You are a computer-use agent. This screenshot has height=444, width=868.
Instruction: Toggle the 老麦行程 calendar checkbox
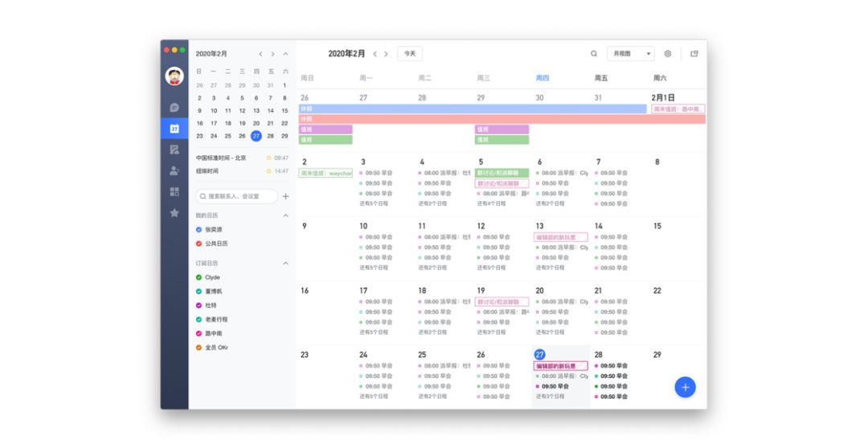point(199,319)
